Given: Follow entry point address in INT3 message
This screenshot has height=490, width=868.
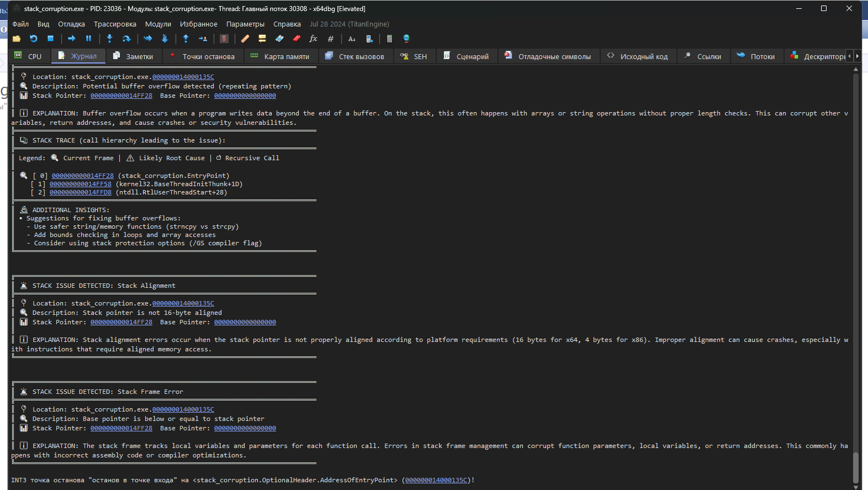Looking at the screenshot, I should click(436, 480).
